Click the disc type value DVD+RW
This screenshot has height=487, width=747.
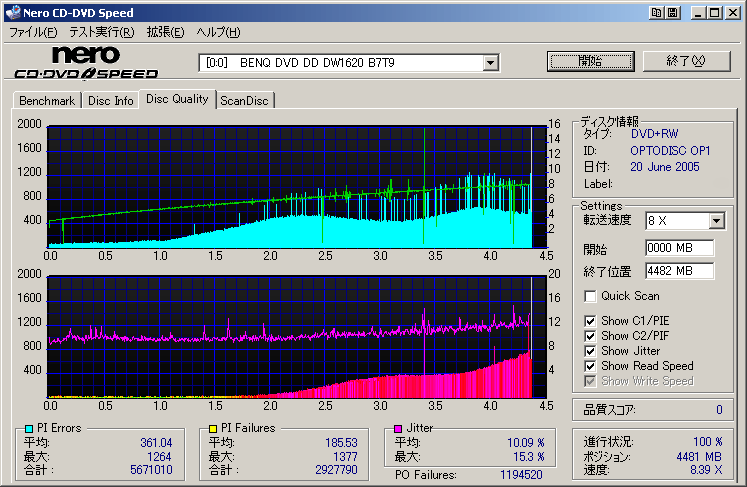pyautogui.click(x=655, y=134)
